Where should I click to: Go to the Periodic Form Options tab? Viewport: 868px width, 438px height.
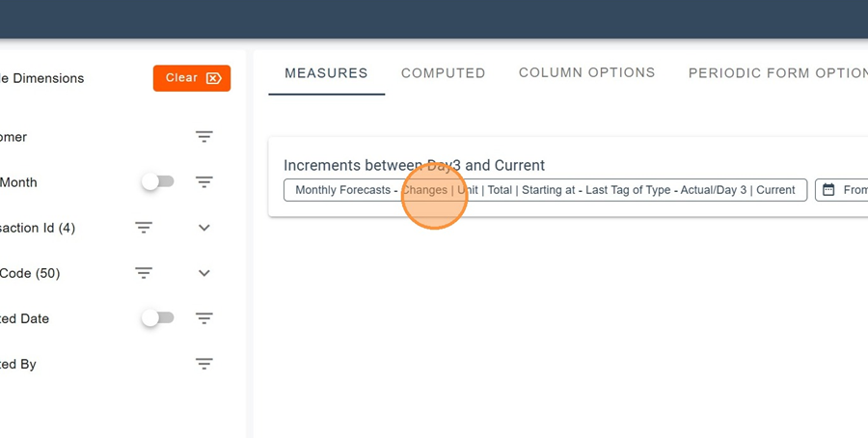pos(776,73)
